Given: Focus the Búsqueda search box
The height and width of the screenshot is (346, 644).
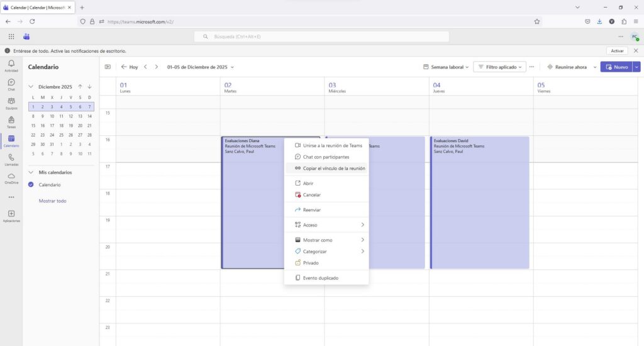Looking at the screenshot, I should (x=321, y=36).
